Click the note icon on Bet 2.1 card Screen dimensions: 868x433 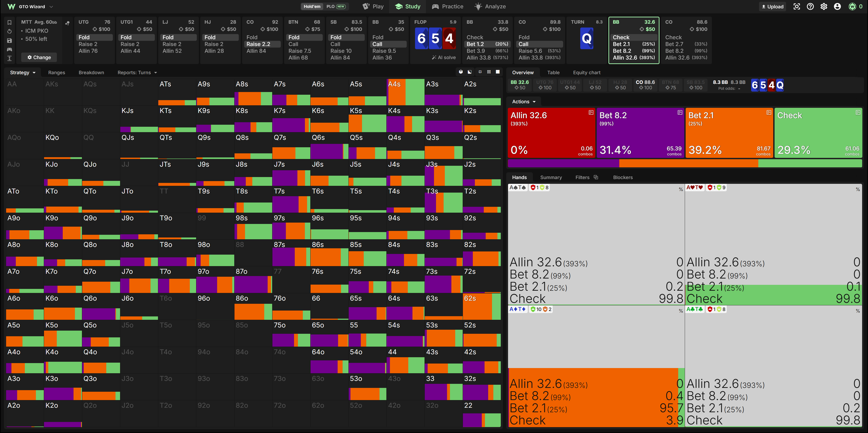pyautogui.click(x=769, y=113)
